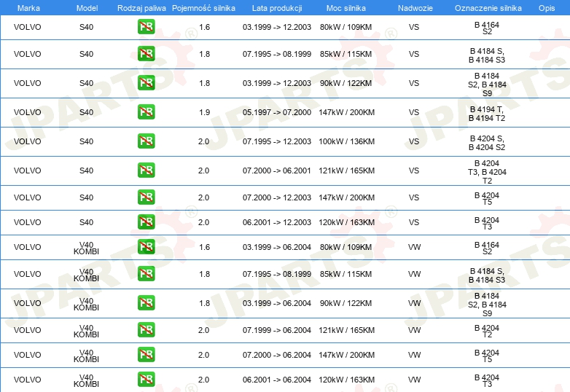The width and height of the screenshot is (570, 392).
Task: Click the Marka column header
Action: [28, 7]
